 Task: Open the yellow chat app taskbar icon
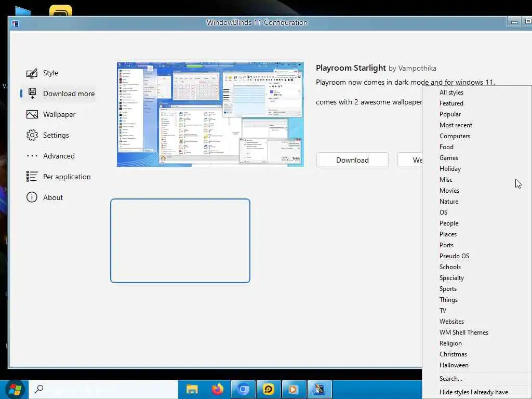click(x=269, y=389)
